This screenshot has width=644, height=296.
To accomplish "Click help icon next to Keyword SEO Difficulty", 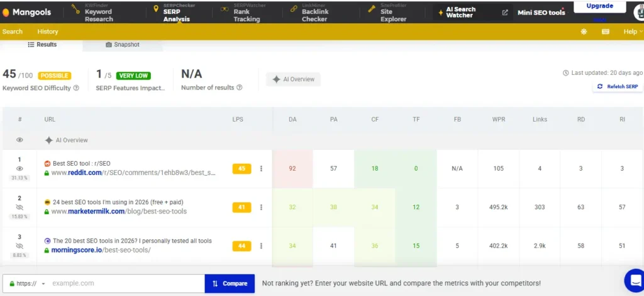I will [76, 88].
